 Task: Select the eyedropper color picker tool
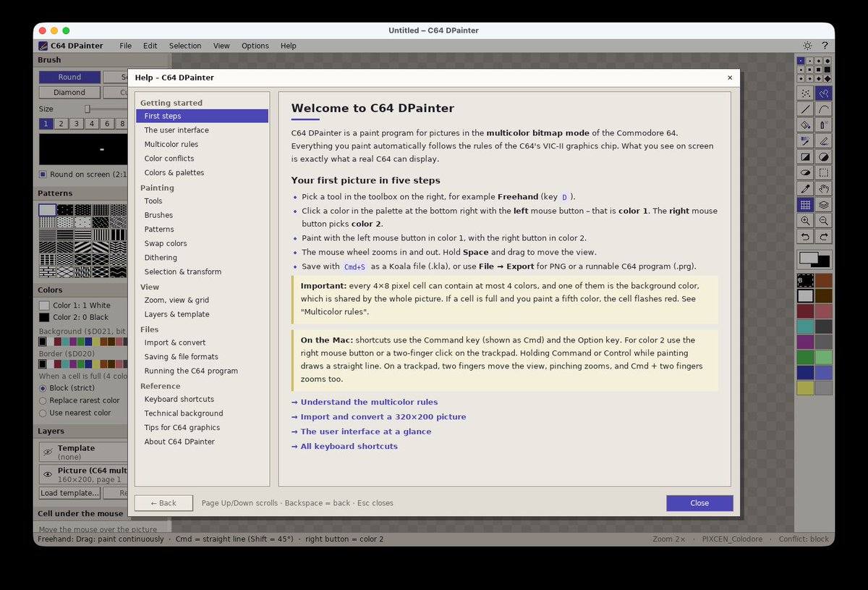805,188
